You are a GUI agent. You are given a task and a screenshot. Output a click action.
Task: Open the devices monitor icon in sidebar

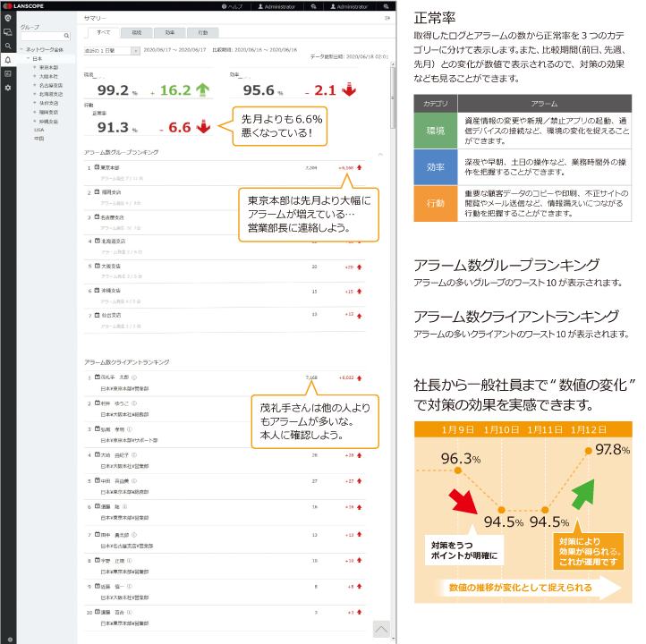8,31
